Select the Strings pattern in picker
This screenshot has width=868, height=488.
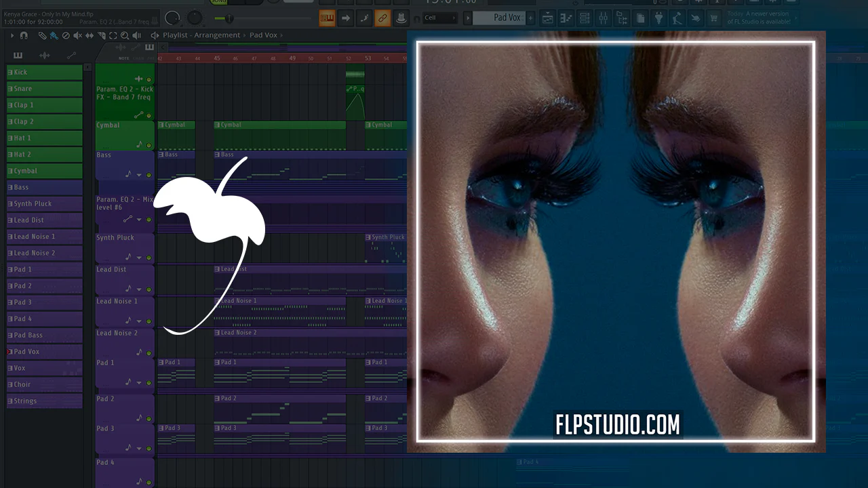[x=45, y=401]
